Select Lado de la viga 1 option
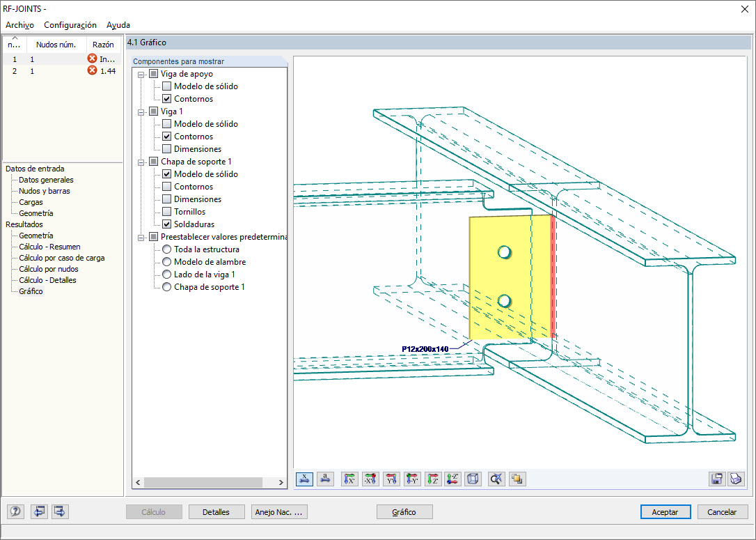Screen dimensions: 756x540 tap(166, 275)
